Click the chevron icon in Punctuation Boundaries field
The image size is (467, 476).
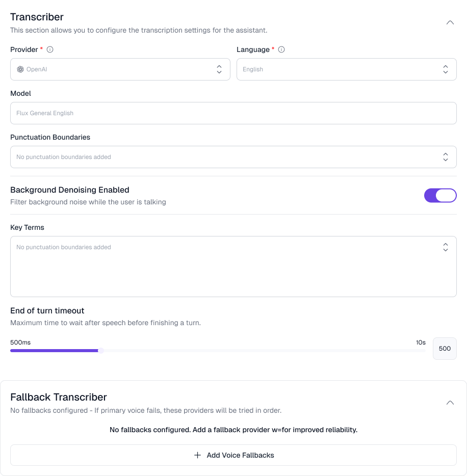[x=445, y=157]
